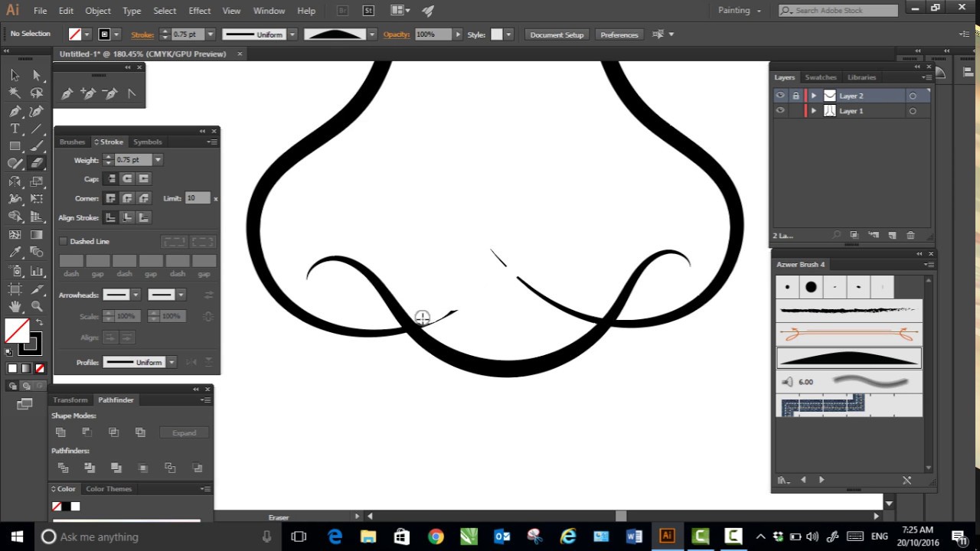This screenshot has height=551, width=980.
Task: Click Preferences button
Action: pos(619,34)
